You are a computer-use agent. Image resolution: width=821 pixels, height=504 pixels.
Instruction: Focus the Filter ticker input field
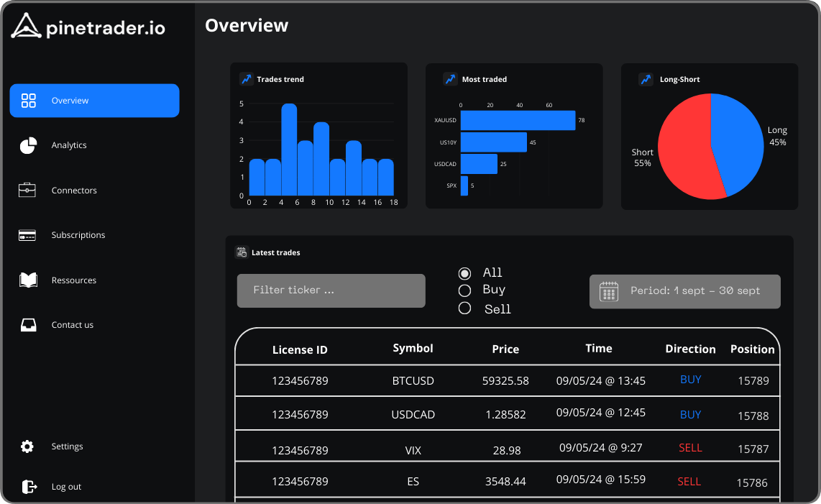point(331,290)
